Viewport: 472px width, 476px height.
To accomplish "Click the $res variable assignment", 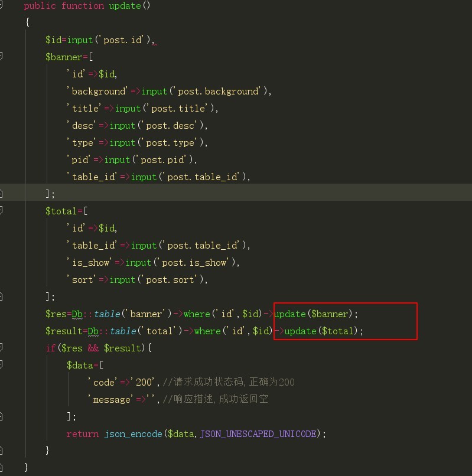I will [56, 314].
